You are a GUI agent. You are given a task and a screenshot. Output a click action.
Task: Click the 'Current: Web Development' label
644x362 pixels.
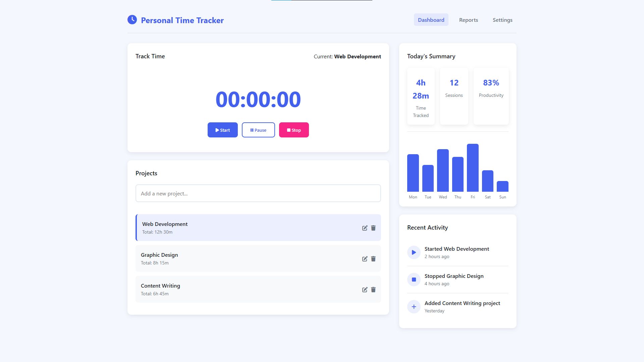347,56
